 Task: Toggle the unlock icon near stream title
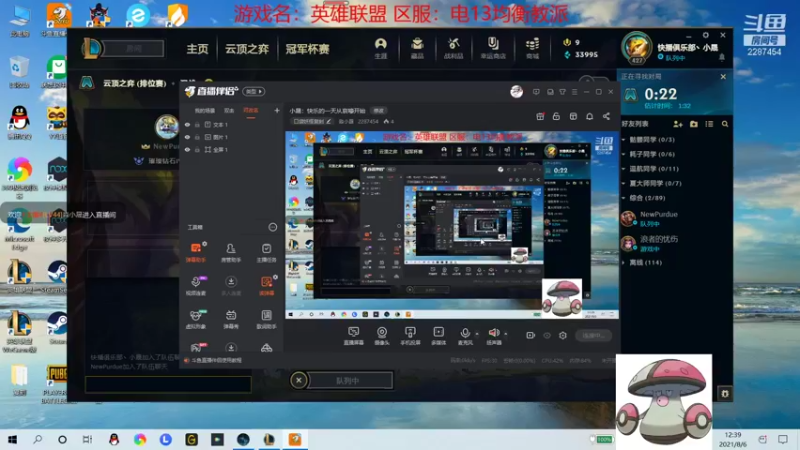556,116
